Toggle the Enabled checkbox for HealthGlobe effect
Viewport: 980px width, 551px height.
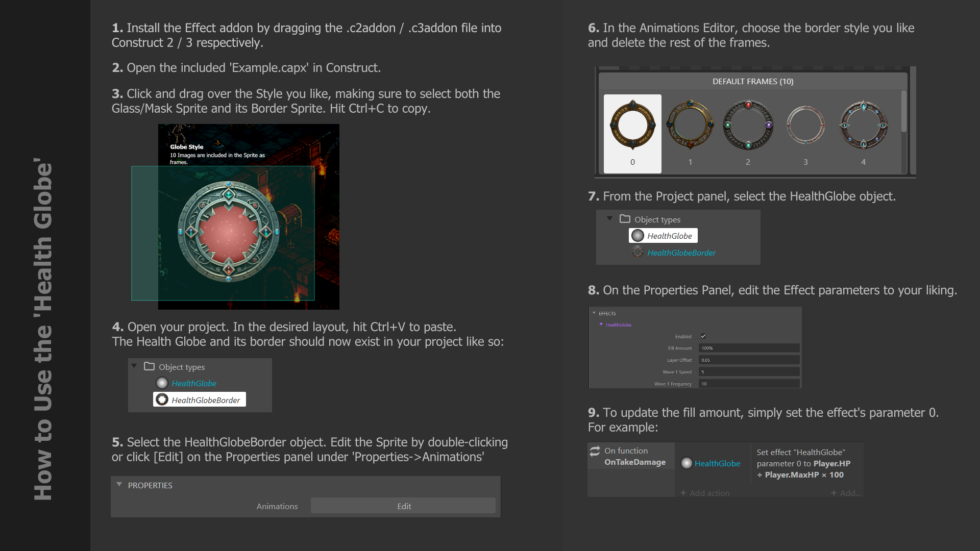[703, 336]
